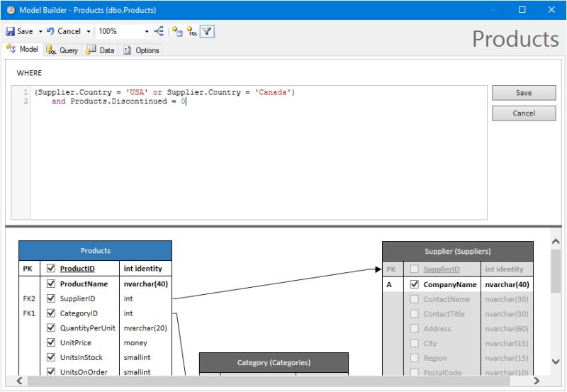The image size is (567, 392).
Task: Switch to the Options tab
Action: (x=141, y=50)
